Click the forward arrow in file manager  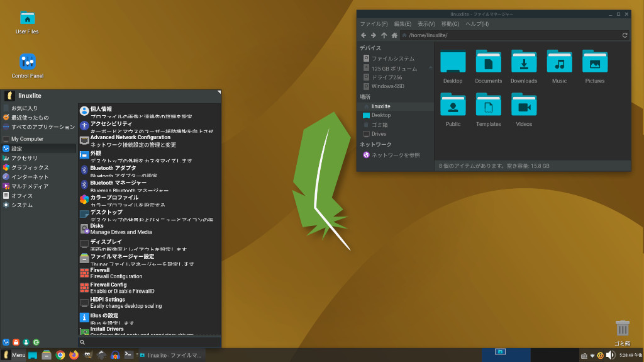(x=374, y=35)
